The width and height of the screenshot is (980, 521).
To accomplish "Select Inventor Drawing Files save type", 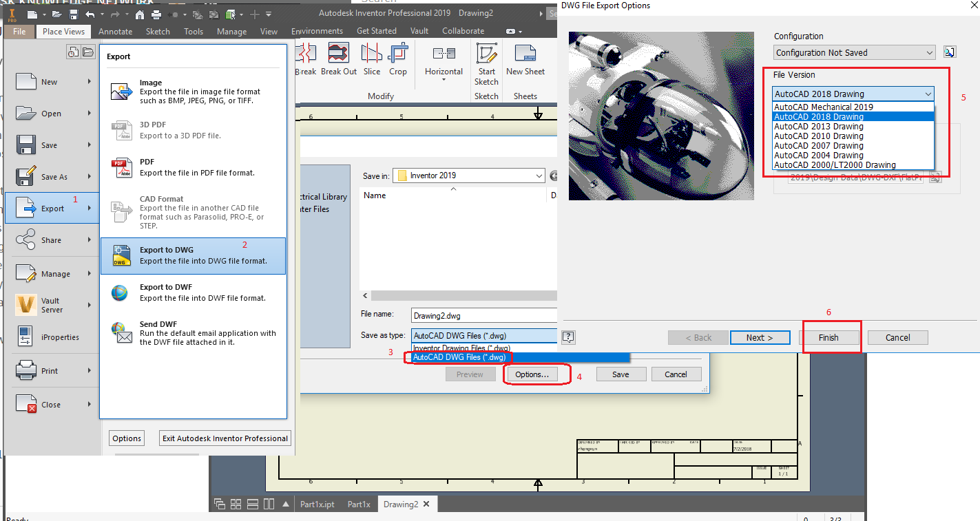I will (x=520, y=348).
